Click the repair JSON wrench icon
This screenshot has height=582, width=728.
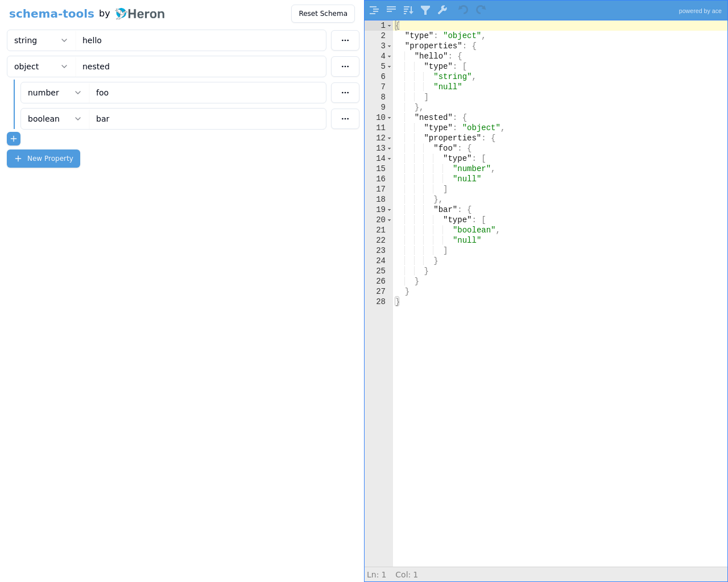(x=442, y=10)
